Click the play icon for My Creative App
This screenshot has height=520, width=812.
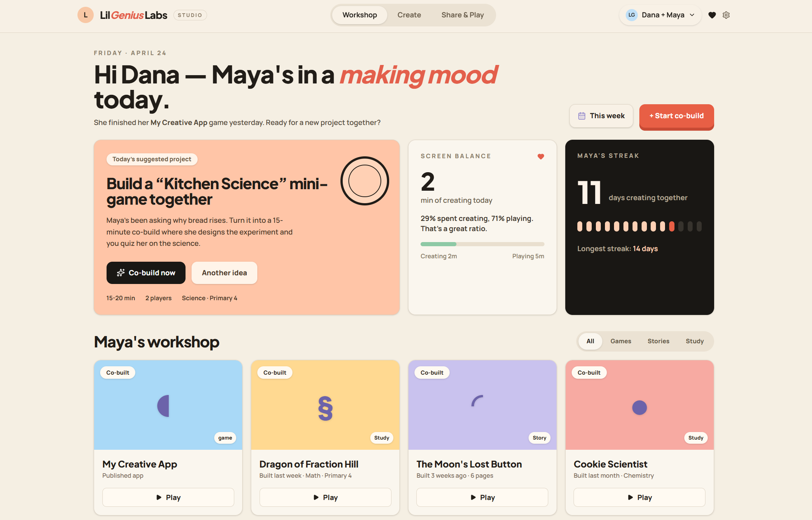tap(159, 497)
